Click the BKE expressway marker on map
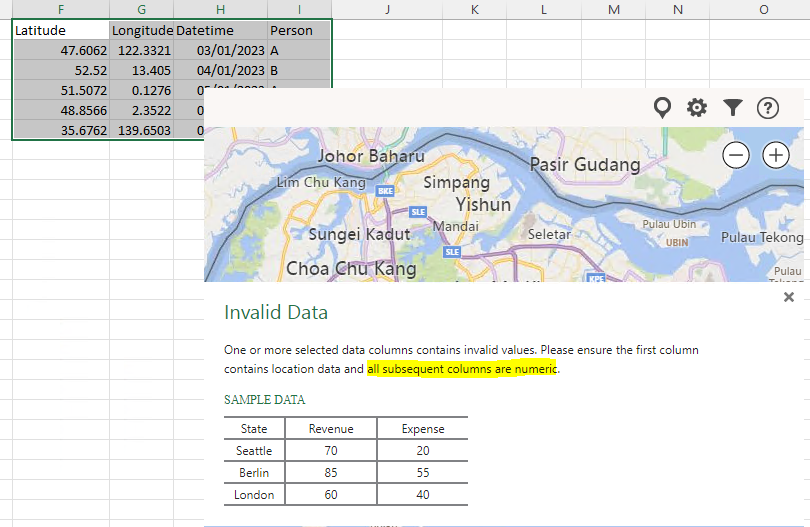The image size is (810, 527). (x=385, y=191)
